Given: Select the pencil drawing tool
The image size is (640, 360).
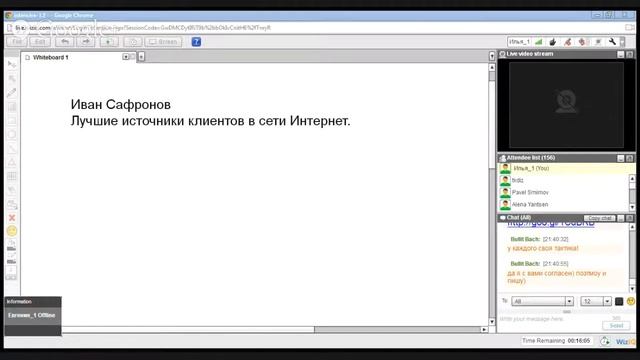Looking at the screenshot, I should pyautogui.click(x=12, y=93).
